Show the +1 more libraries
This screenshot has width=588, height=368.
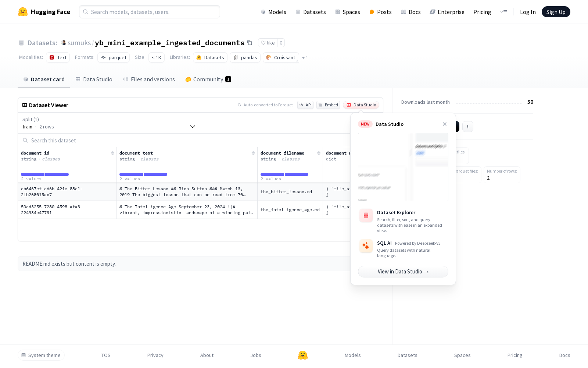(305, 57)
